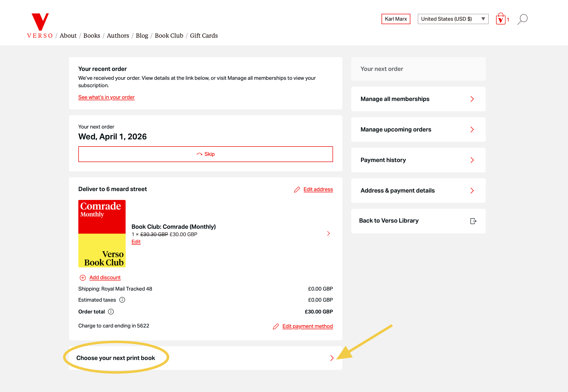Click the Verso V logo
Image resolution: width=568 pixels, height=392 pixels.
(40, 22)
